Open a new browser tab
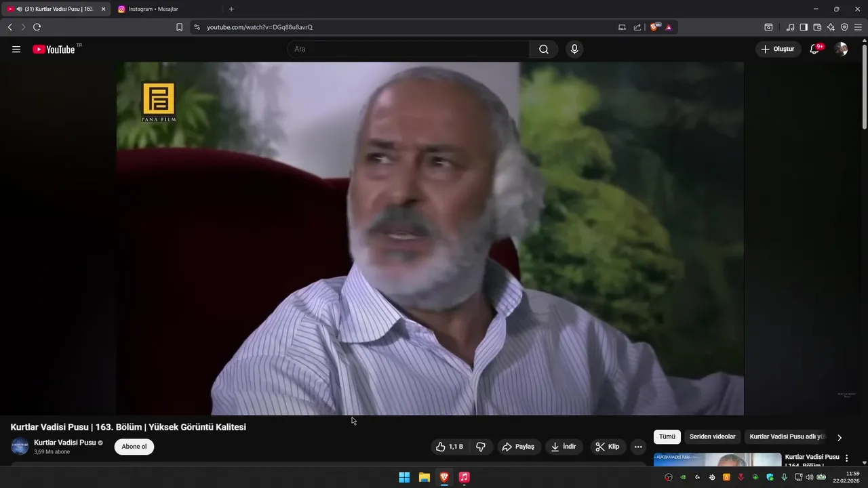 tap(231, 9)
